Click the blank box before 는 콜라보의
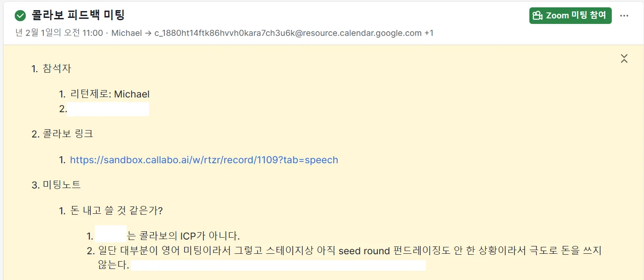This screenshot has height=280, width=644. tap(110, 234)
